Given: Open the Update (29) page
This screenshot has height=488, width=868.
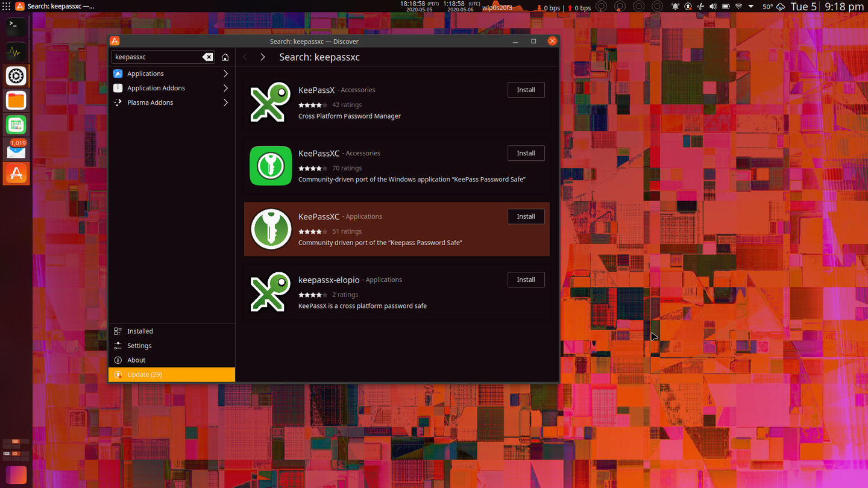Looking at the screenshot, I should click(172, 375).
